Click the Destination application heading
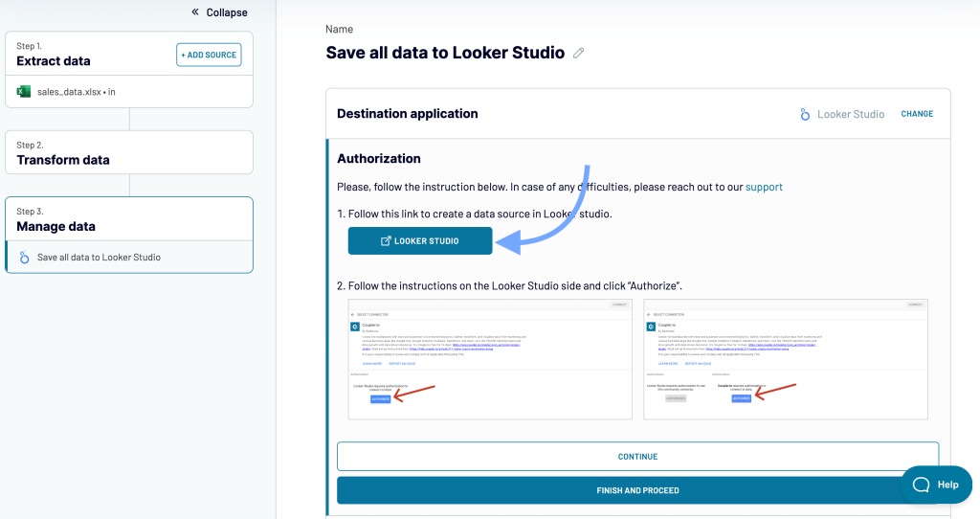This screenshot has height=519, width=980. click(x=408, y=114)
